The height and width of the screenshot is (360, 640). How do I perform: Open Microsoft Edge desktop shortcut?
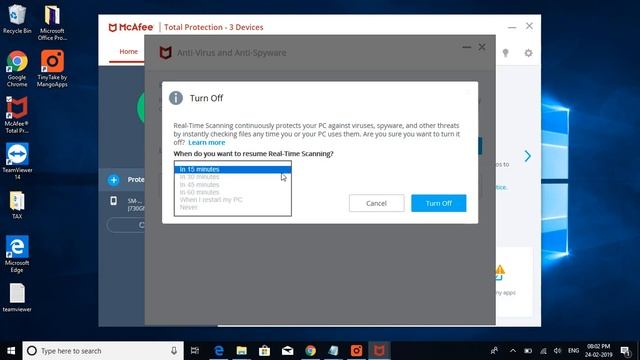pyautogui.click(x=17, y=254)
